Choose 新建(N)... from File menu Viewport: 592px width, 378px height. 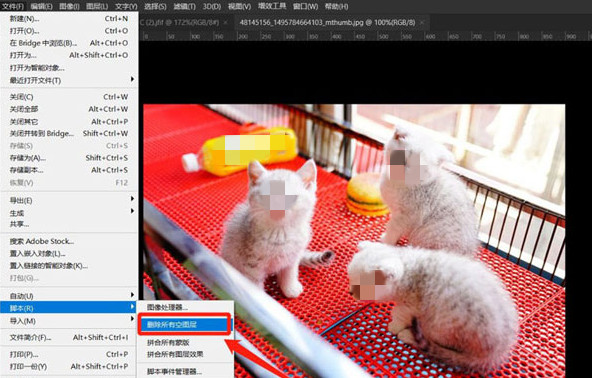69,19
